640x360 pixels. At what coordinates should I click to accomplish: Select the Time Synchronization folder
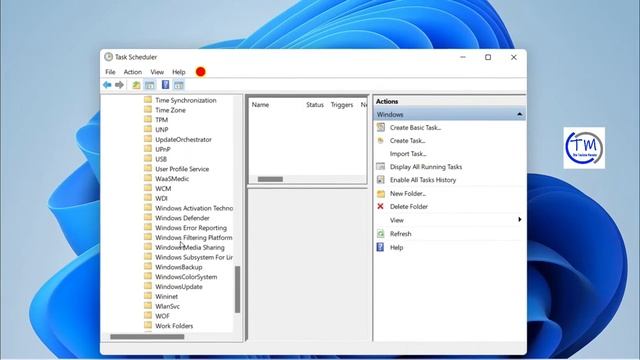186,100
